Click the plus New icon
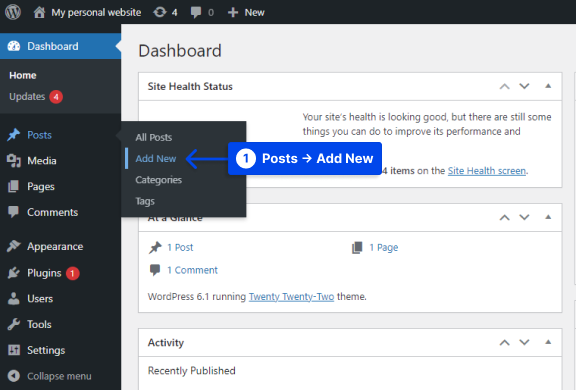The image size is (576, 390). (233, 12)
